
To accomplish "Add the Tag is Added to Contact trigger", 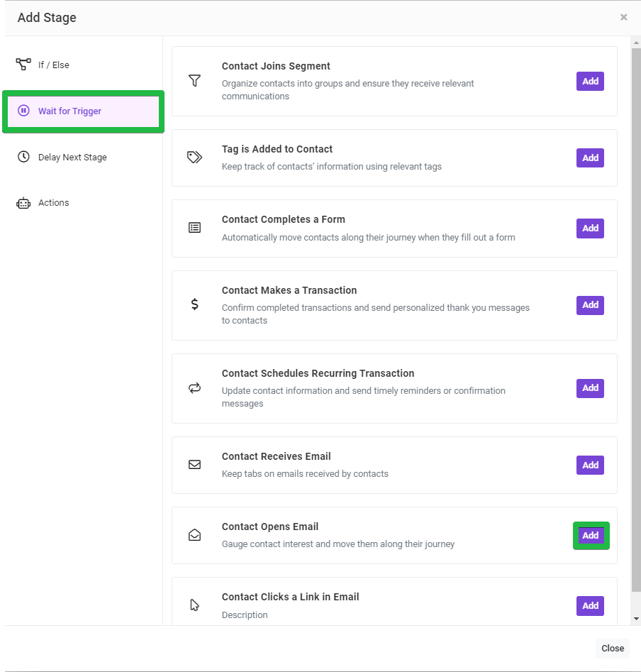I will (x=590, y=158).
